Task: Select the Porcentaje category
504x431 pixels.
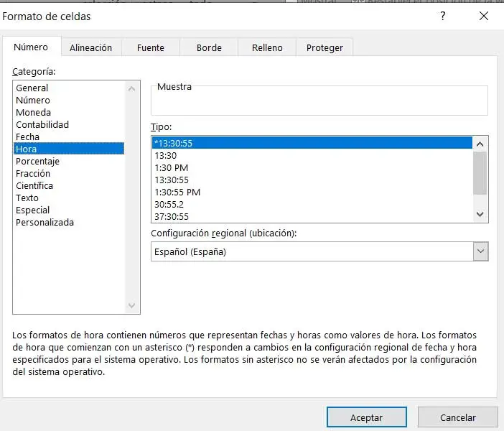Action: 37,161
